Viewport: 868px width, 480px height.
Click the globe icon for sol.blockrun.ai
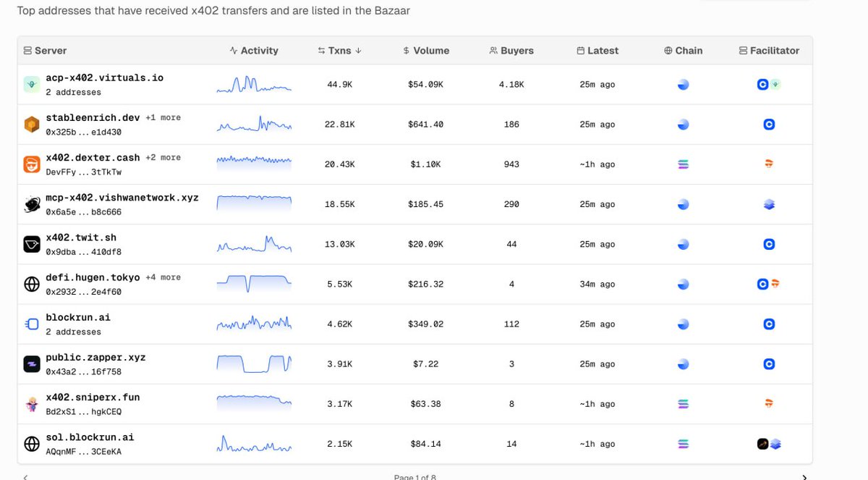(31, 444)
